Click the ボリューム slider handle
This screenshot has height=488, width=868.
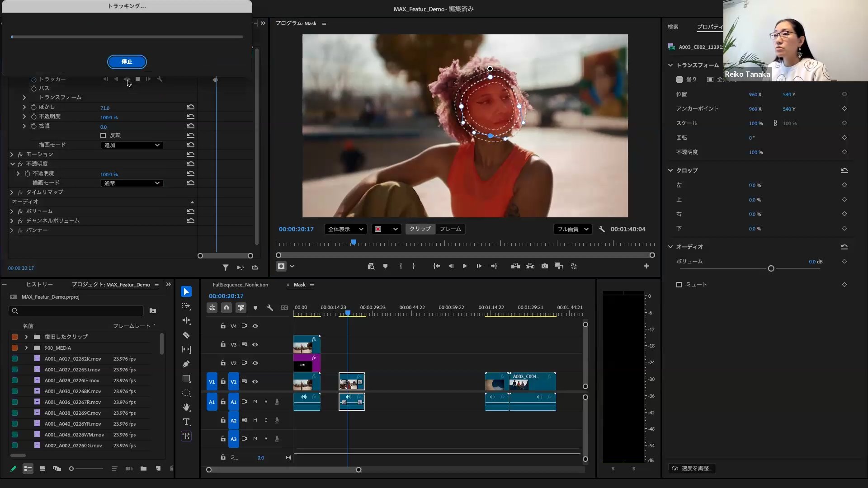[771, 268]
